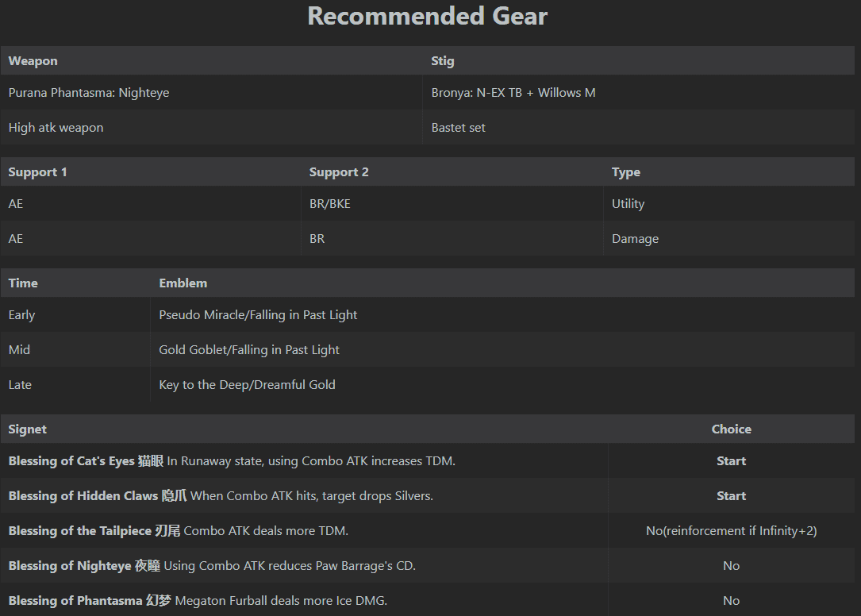
Task: Click the Damage type cell
Action: [x=635, y=239]
